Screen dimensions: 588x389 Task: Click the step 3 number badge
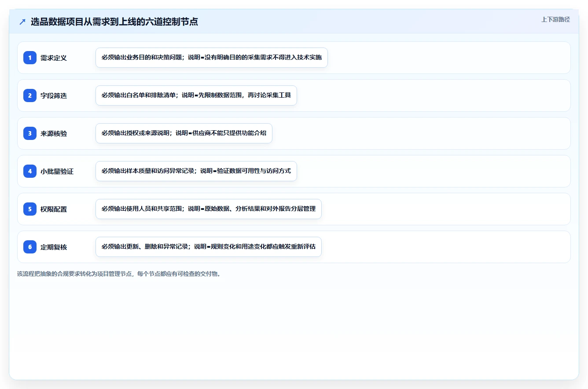click(x=30, y=133)
